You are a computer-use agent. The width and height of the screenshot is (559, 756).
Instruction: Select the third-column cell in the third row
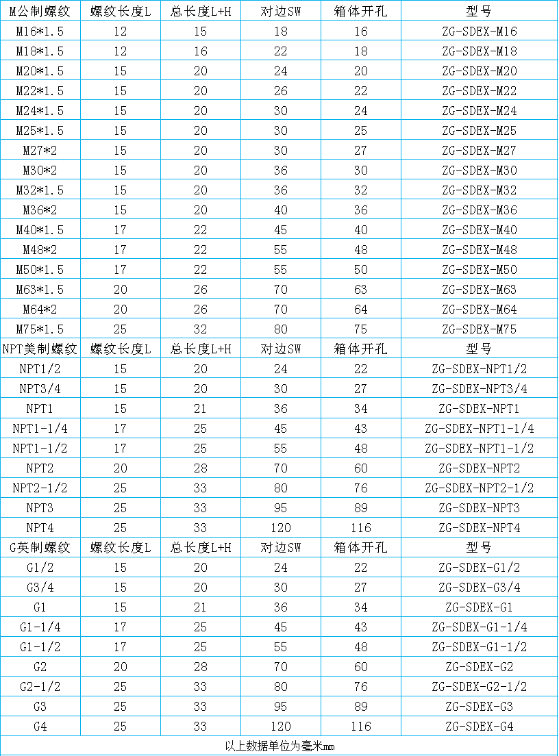pos(201,50)
